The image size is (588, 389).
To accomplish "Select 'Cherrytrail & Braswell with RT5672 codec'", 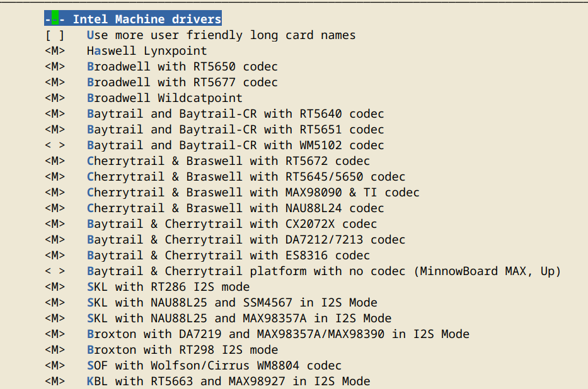I will (x=228, y=161).
